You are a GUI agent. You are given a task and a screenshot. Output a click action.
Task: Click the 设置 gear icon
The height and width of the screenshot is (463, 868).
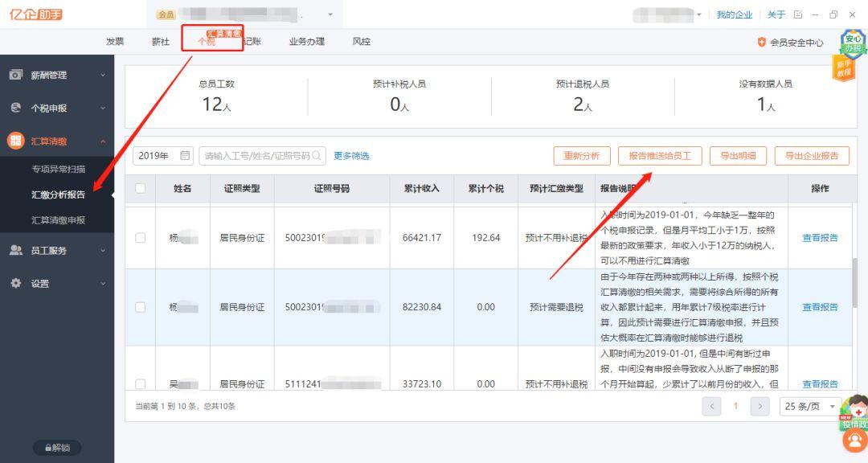(16, 283)
